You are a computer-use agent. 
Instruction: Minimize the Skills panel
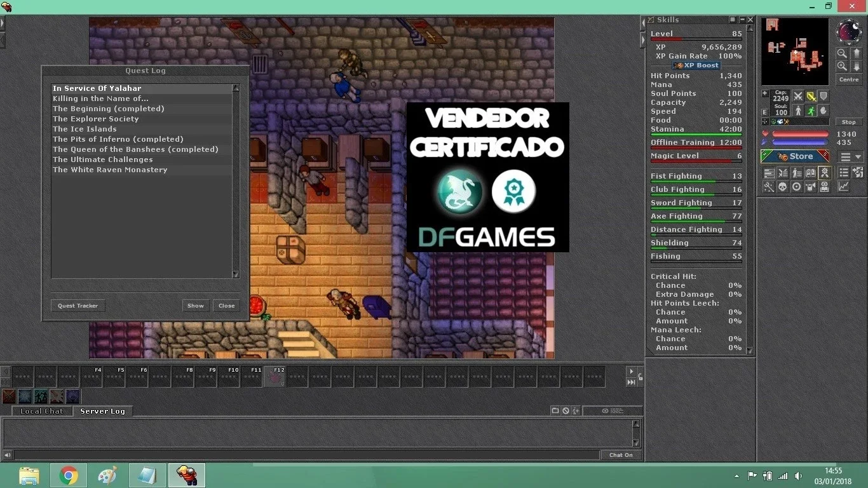tap(742, 20)
